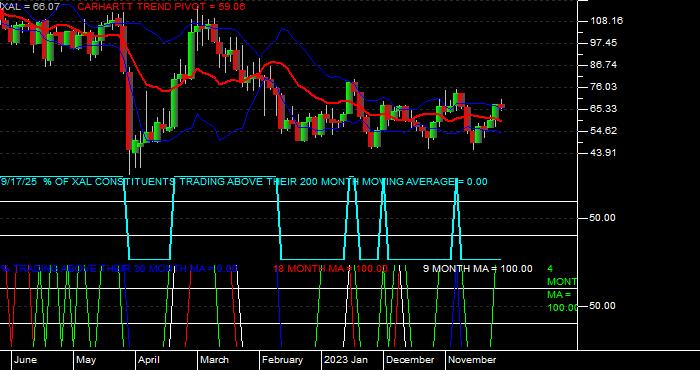
Task: Click the 97.45 price axis label
Action: [x=604, y=43]
